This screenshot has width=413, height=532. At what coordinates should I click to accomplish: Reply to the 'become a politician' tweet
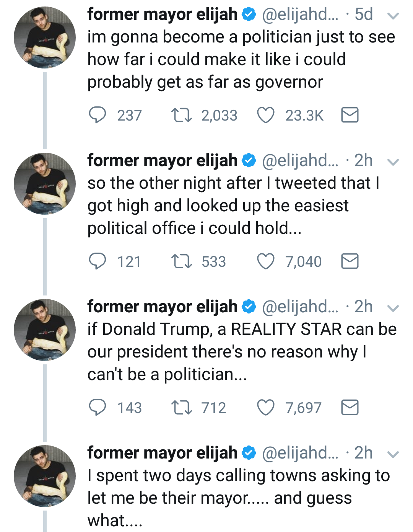[98, 115]
